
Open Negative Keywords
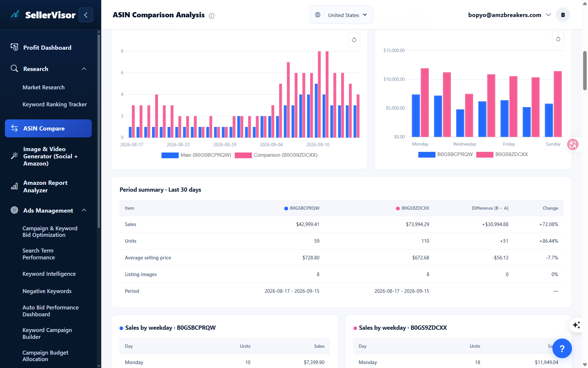click(47, 291)
